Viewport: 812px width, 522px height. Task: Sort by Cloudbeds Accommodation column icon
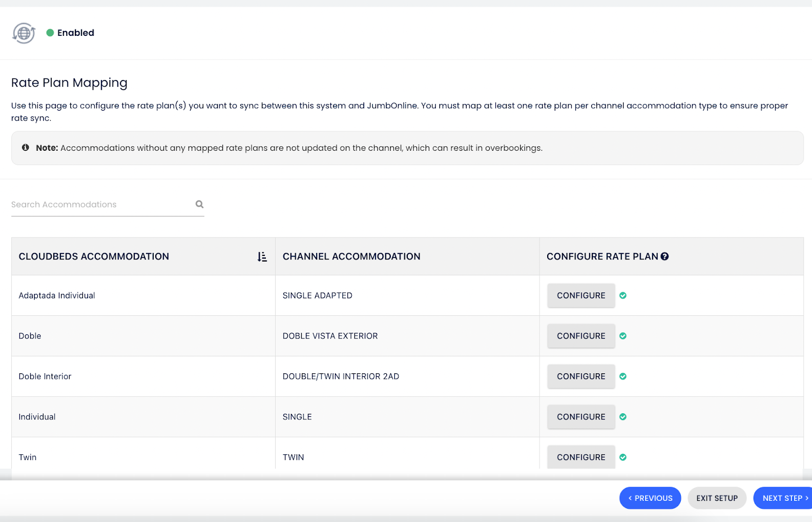coord(262,257)
